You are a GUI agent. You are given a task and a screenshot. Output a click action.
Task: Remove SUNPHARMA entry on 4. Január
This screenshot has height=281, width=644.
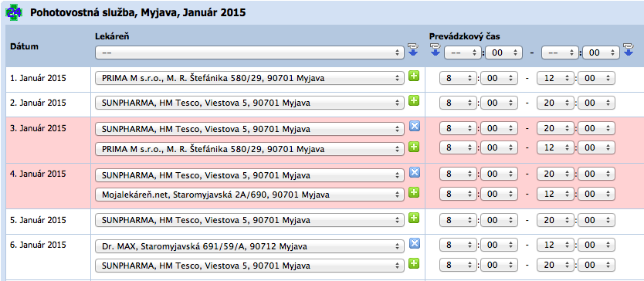[414, 173]
